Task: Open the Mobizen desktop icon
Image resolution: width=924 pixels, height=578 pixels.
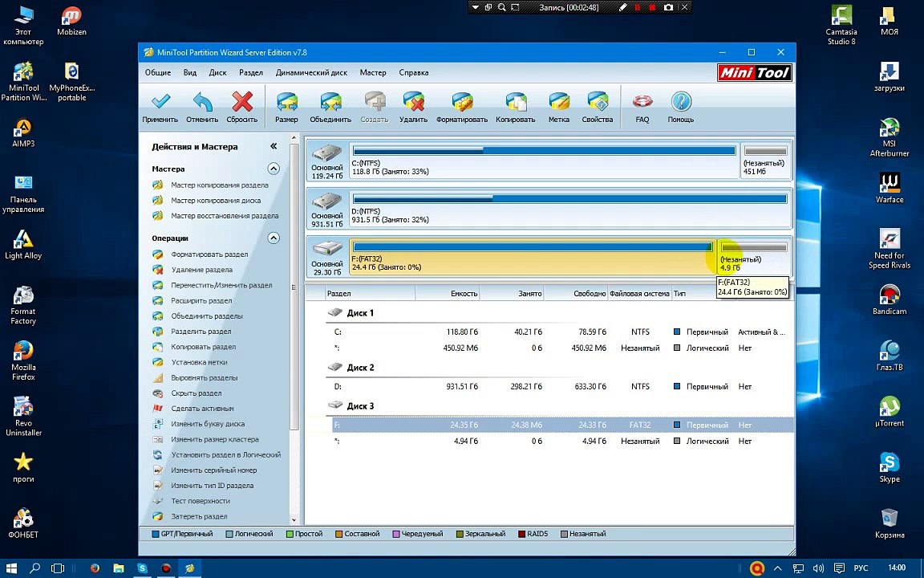Action: (x=72, y=21)
